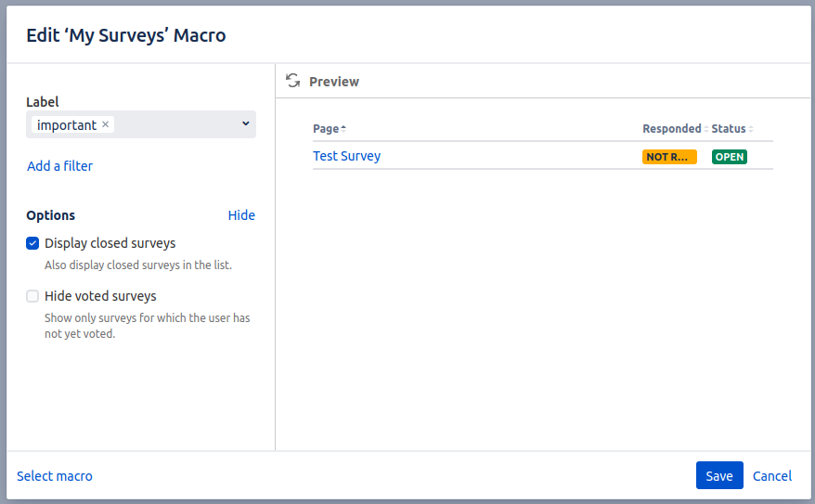Click the green OPEN status badge
This screenshot has height=504, width=815.
tap(729, 157)
